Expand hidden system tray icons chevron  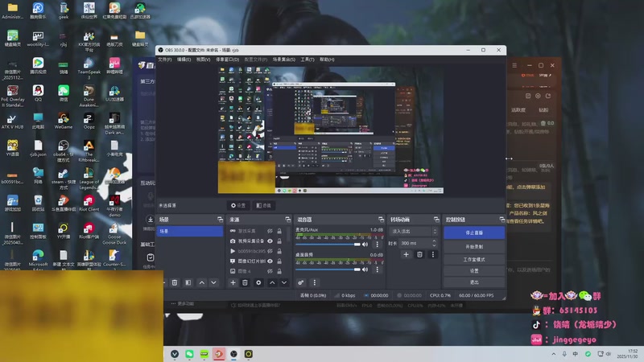553,354
